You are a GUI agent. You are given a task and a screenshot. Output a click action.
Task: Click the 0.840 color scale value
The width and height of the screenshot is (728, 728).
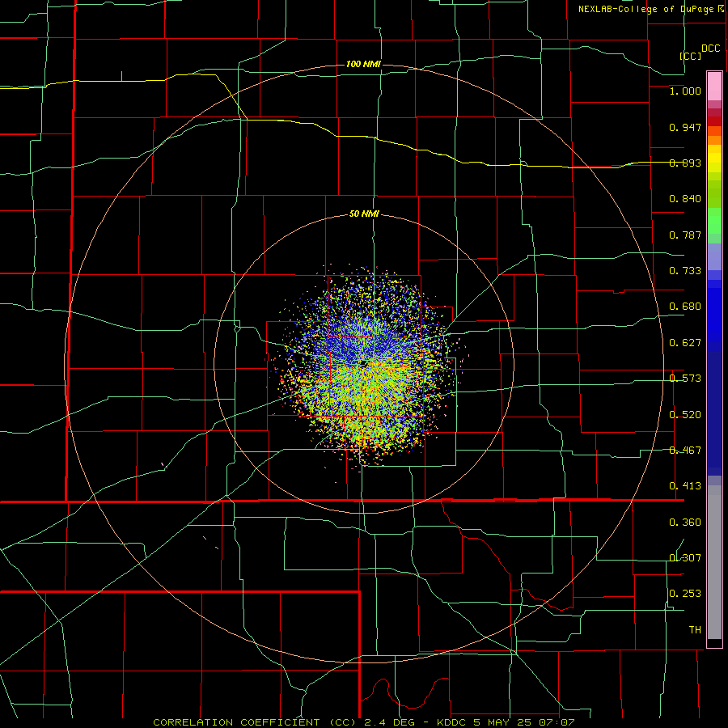(x=685, y=199)
